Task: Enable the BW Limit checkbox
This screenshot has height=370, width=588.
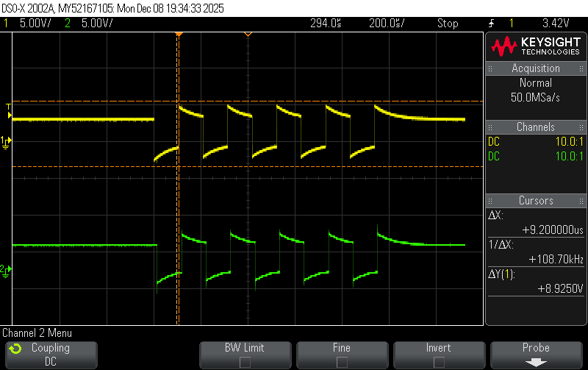Action: point(245,361)
